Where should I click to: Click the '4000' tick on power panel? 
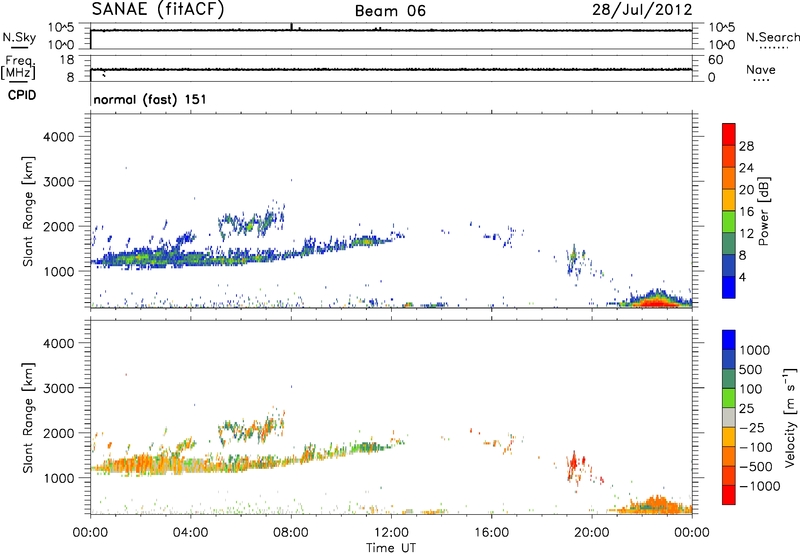pos(59,137)
